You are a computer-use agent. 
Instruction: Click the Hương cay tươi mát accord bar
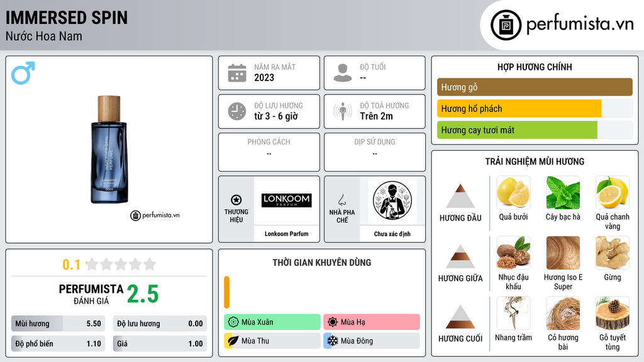(535, 130)
